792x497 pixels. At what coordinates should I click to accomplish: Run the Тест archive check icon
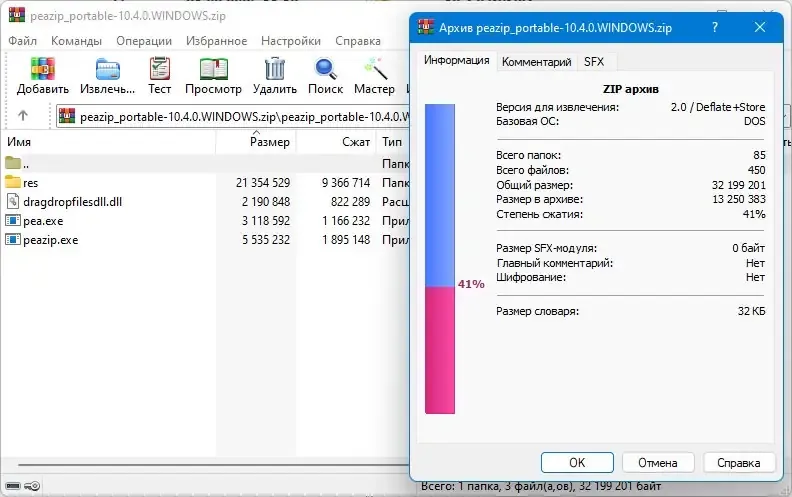click(160, 69)
